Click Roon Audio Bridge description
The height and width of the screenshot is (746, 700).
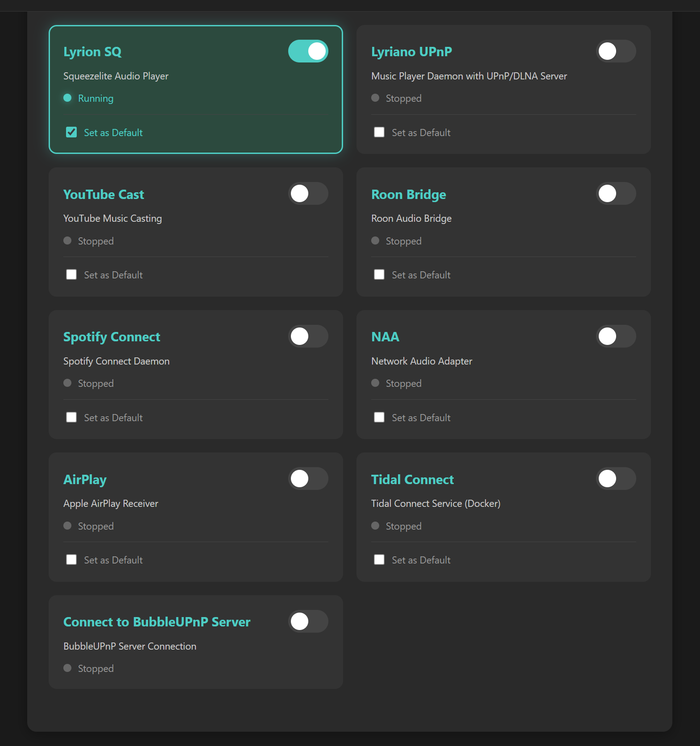coord(411,219)
